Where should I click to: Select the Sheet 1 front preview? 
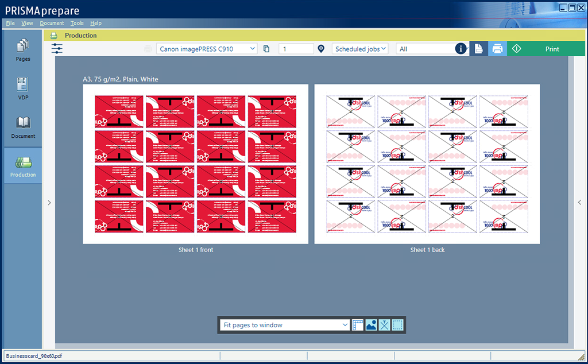[x=195, y=164]
